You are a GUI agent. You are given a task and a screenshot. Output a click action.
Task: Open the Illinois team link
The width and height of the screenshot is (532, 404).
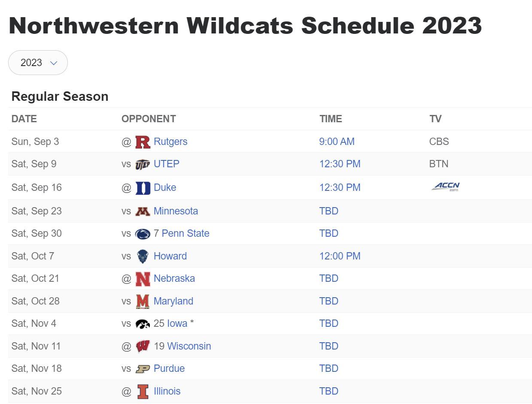(x=167, y=391)
